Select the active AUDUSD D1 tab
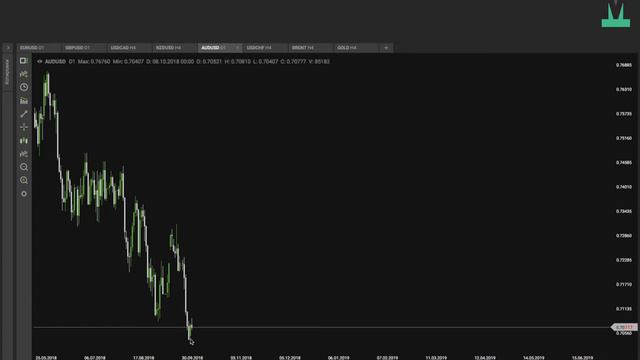The width and height of the screenshot is (640, 360). tap(220, 48)
